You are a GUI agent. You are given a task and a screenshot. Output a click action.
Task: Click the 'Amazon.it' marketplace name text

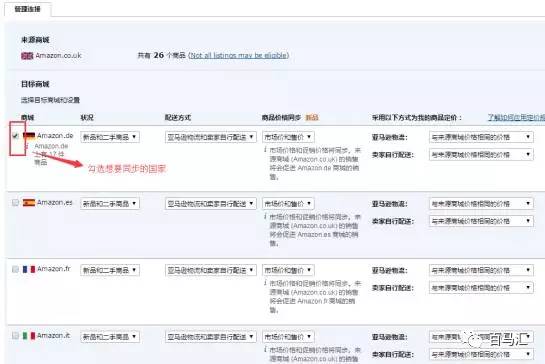coord(54,335)
